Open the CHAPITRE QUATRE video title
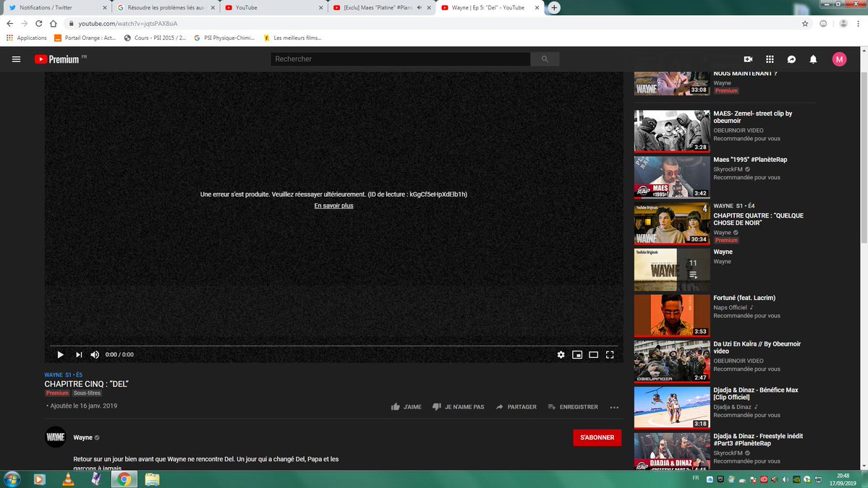Image resolution: width=868 pixels, height=488 pixels. point(758,220)
